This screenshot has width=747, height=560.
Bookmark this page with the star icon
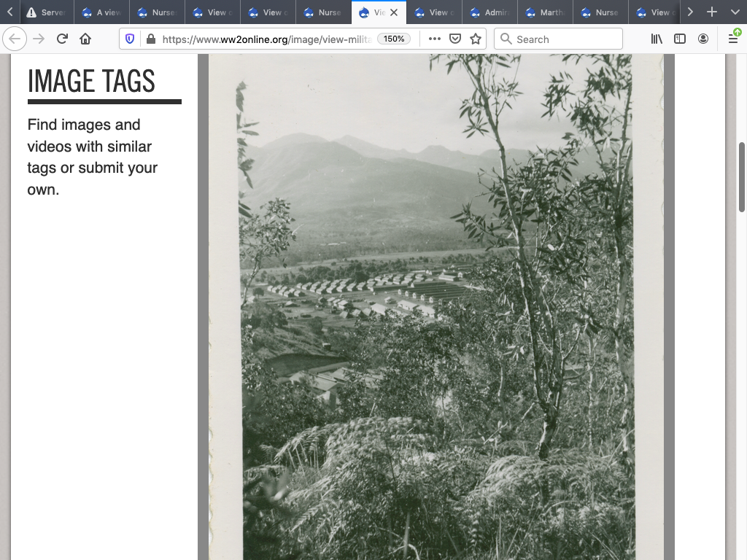click(x=476, y=39)
